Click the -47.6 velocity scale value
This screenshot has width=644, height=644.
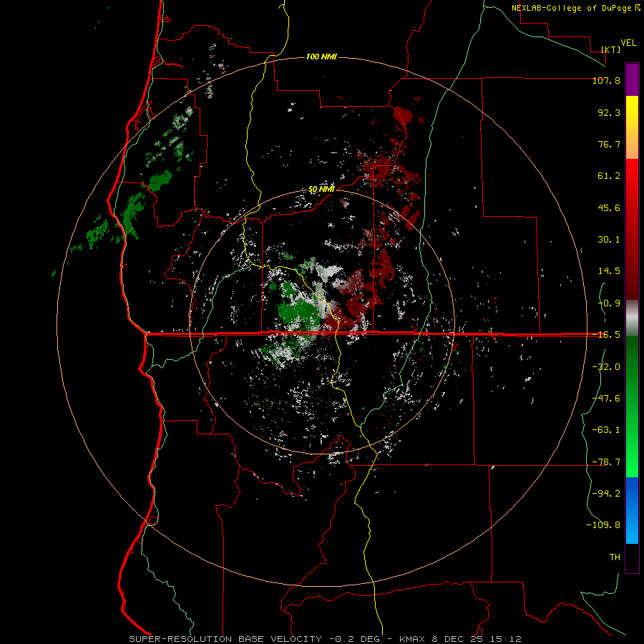point(606,399)
